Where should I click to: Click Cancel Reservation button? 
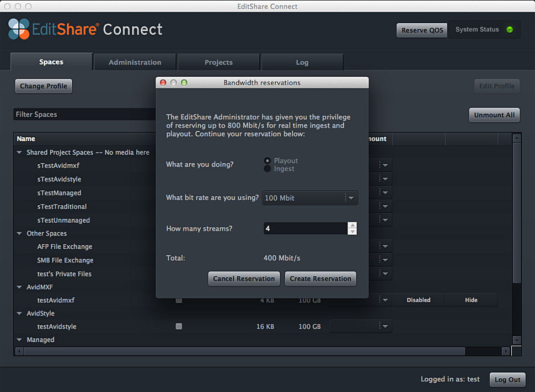pos(244,279)
